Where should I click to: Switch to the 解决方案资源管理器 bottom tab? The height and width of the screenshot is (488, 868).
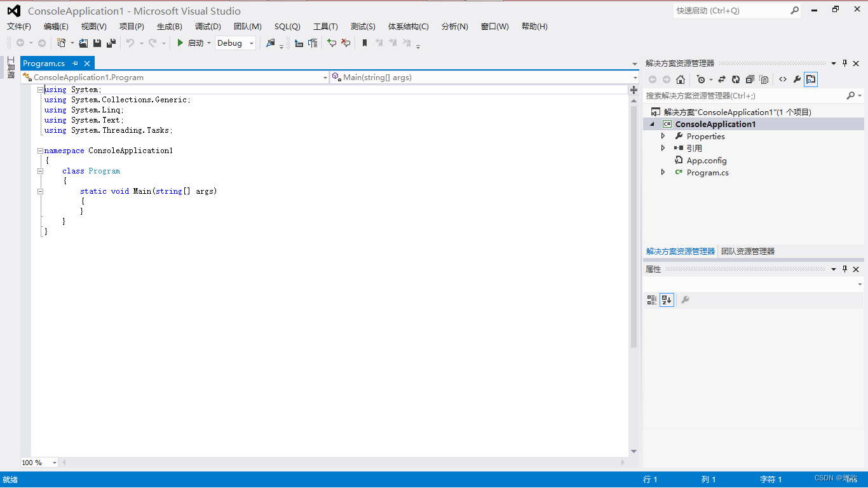[681, 252]
